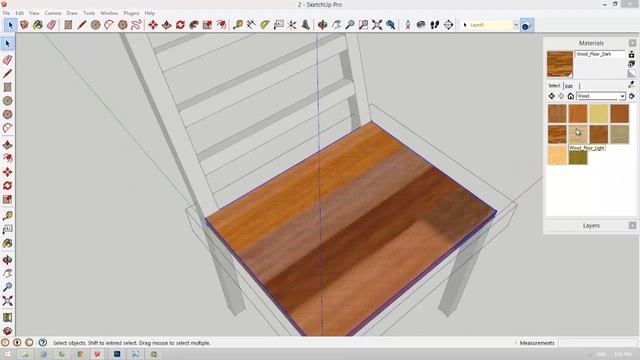Open the Layer Manager button beside layer dropdown
This screenshot has width=640, height=360.
pos(526,25)
